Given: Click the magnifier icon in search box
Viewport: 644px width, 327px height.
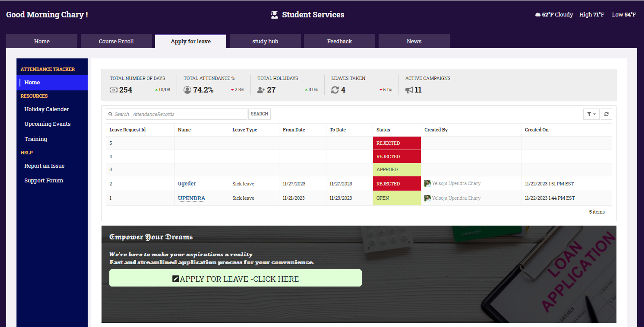Looking at the screenshot, I should point(110,114).
